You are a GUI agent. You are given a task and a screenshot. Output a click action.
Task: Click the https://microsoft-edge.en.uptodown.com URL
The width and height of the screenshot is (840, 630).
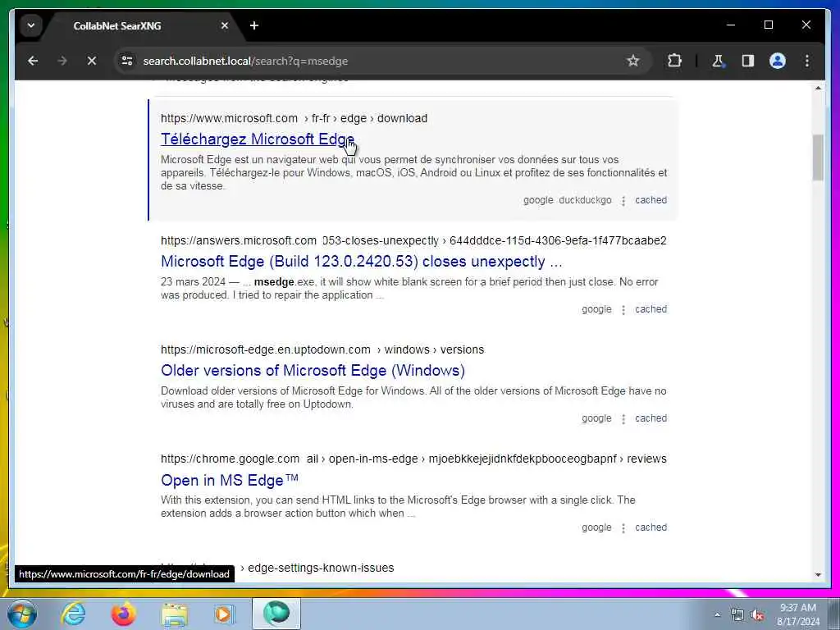[x=266, y=349]
